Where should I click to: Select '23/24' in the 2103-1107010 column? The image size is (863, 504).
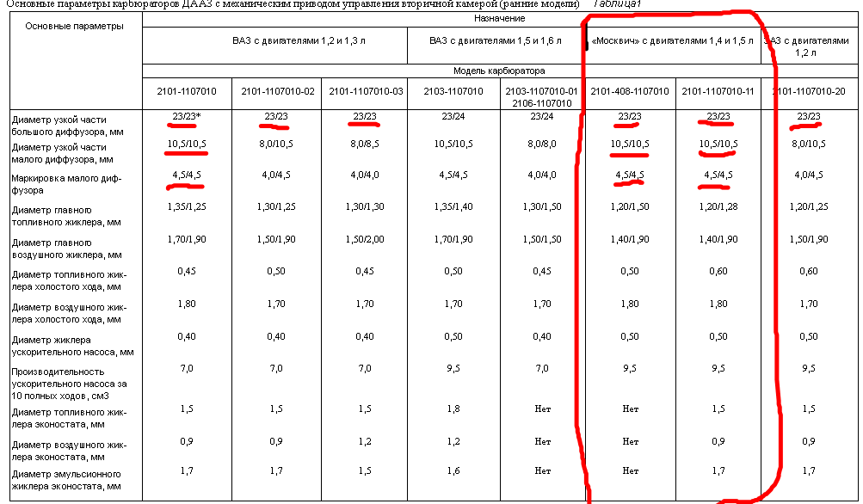click(x=453, y=116)
